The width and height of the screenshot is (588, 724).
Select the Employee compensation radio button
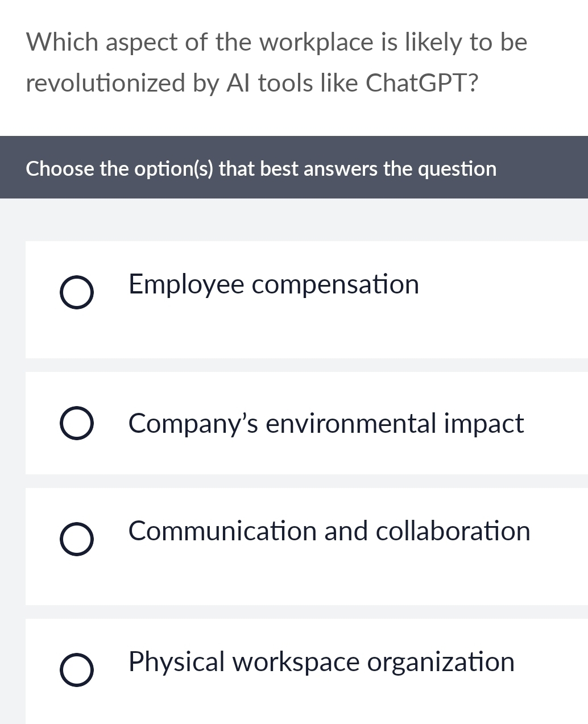pos(76,293)
